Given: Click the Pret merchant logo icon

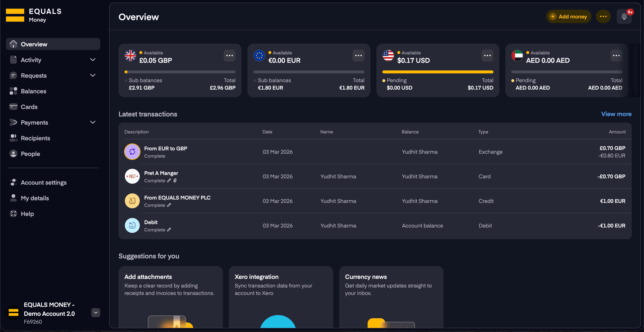Looking at the screenshot, I should tap(132, 176).
